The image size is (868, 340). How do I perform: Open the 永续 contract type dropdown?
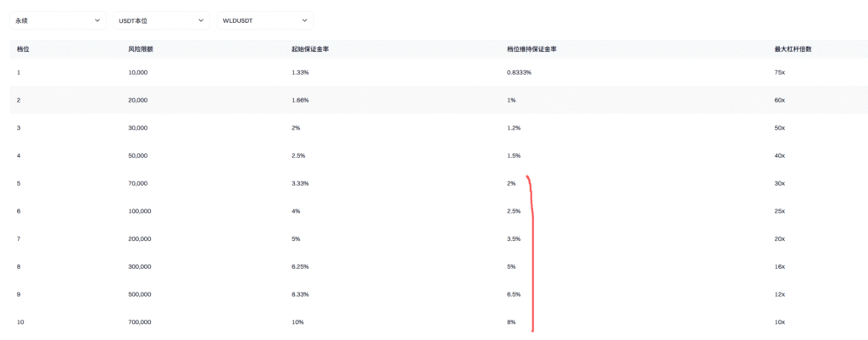coord(58,20)
